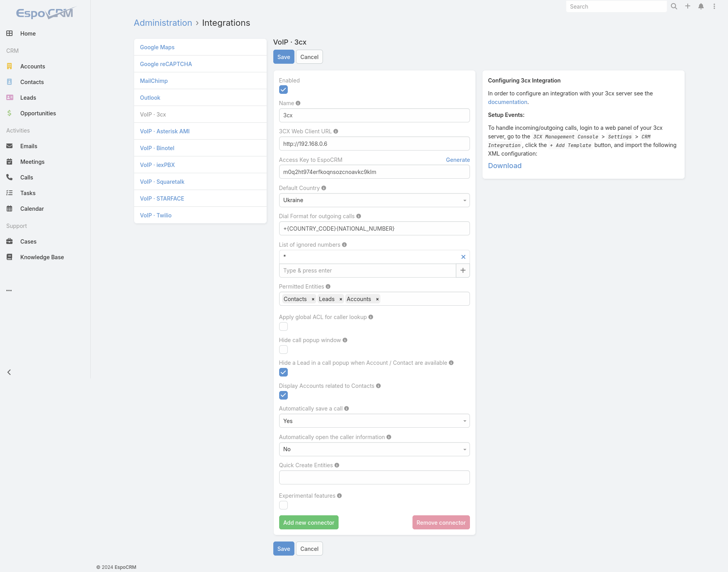The height and width of the screenshot is (572, 728).
Task: Enable Experimental features checkbox
Action: [x=283, y=505]
